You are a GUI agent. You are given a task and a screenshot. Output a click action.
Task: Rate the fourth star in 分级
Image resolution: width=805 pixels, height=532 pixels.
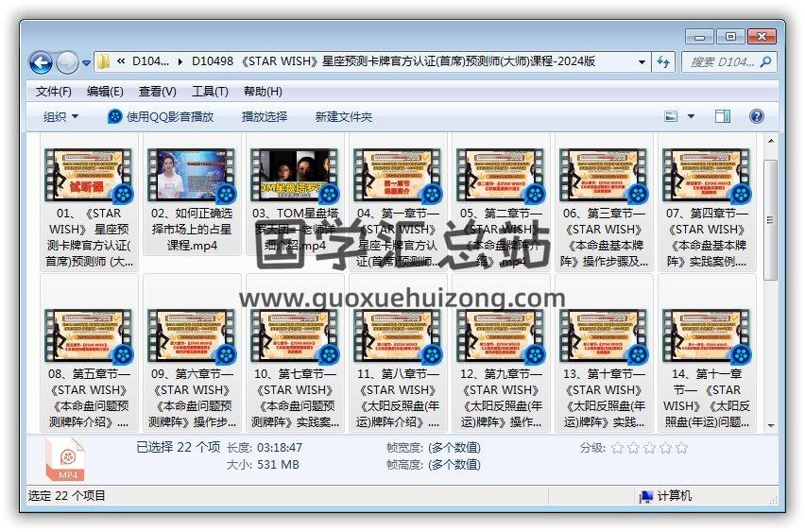665,448
